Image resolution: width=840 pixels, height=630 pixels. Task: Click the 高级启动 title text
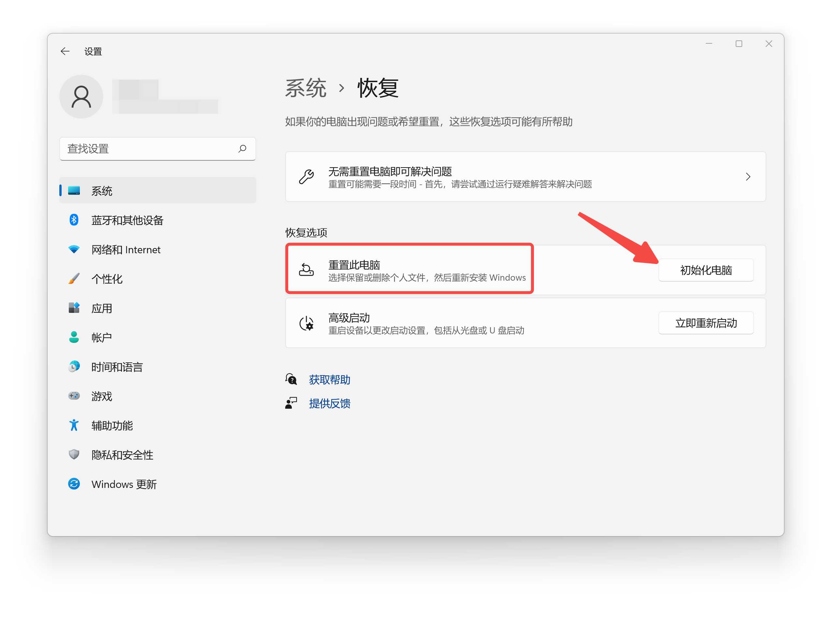point(349,317)
